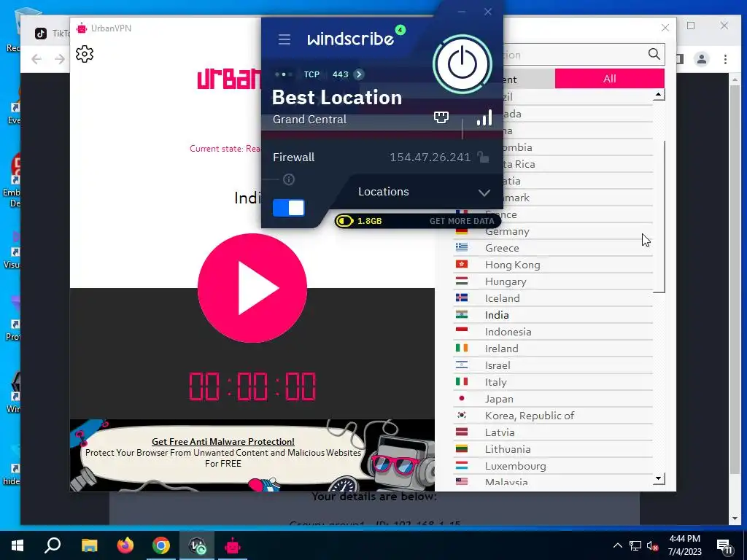Click the Windscribe signal strength bars

click(x=484, y=117)
